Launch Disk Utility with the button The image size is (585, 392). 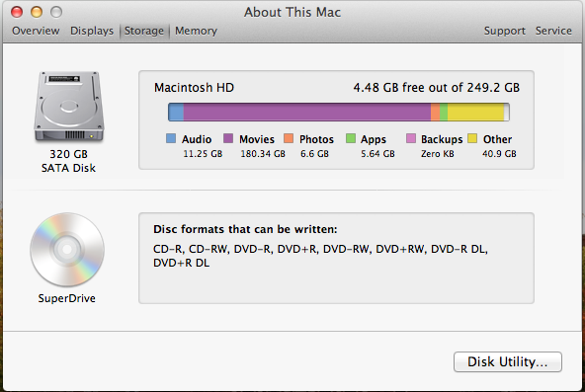tap(508, 361)
